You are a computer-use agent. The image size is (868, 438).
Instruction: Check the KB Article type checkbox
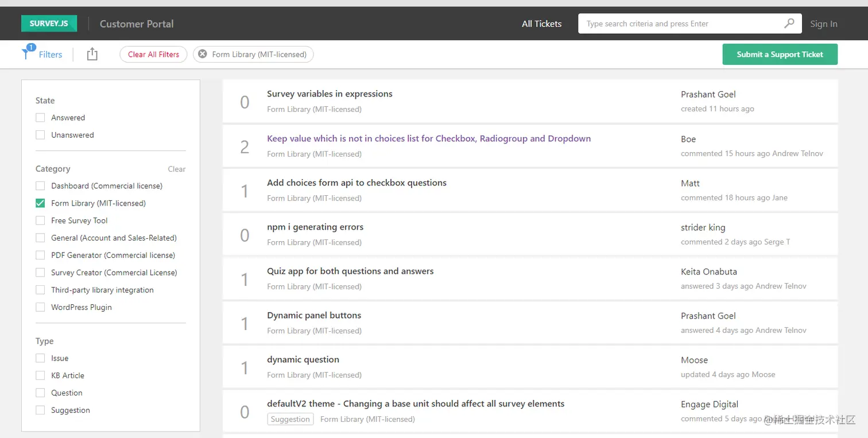point(40,375)
